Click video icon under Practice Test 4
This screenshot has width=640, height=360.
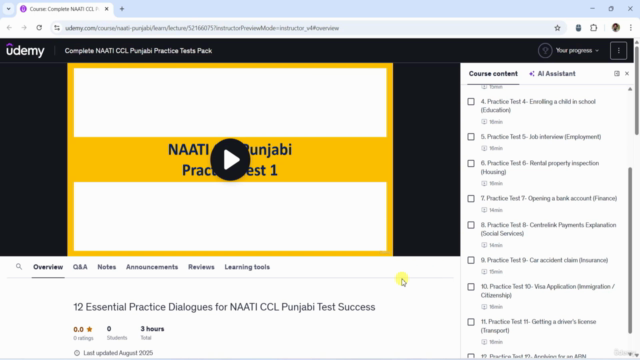click(x=484, y=122)
